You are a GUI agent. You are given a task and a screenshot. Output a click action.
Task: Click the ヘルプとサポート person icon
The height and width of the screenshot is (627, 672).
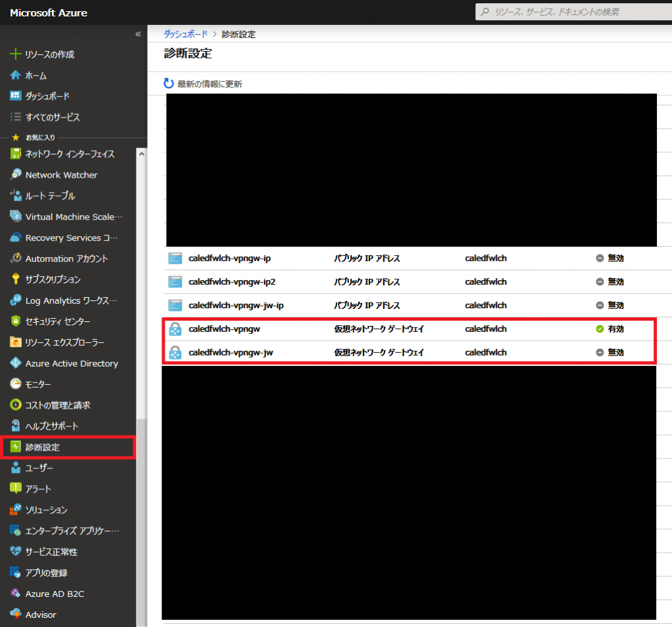point(16,426)
